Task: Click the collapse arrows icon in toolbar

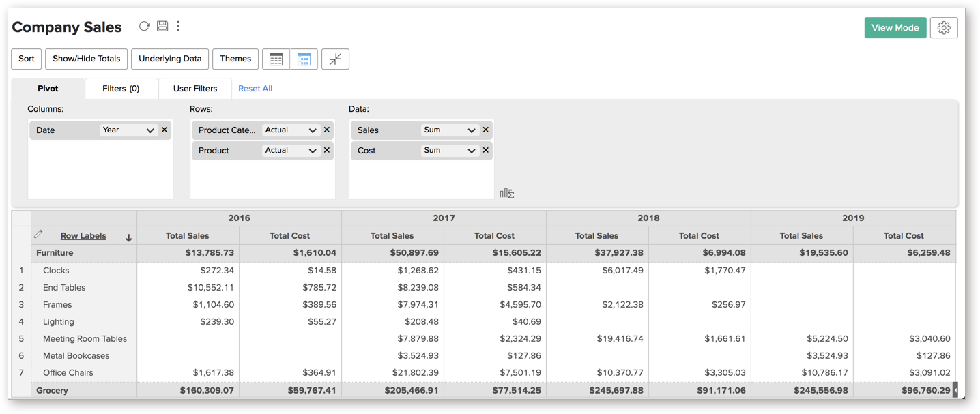Action: click(335, 59)
